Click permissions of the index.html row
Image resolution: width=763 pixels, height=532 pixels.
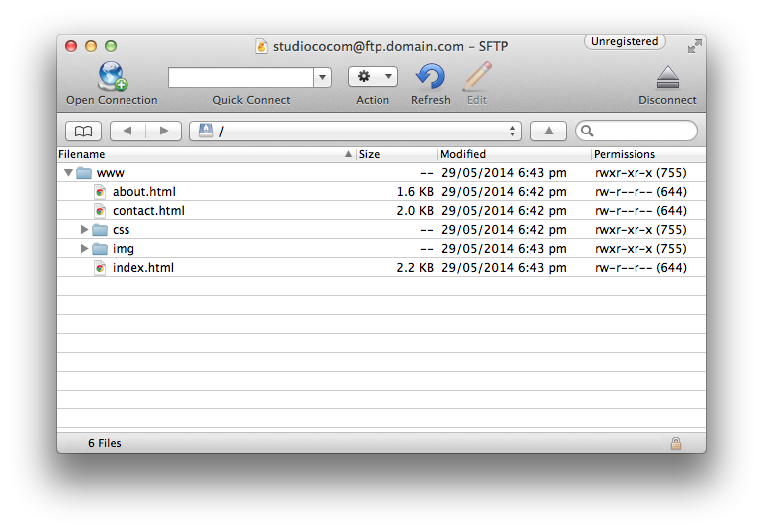(640, 268)
